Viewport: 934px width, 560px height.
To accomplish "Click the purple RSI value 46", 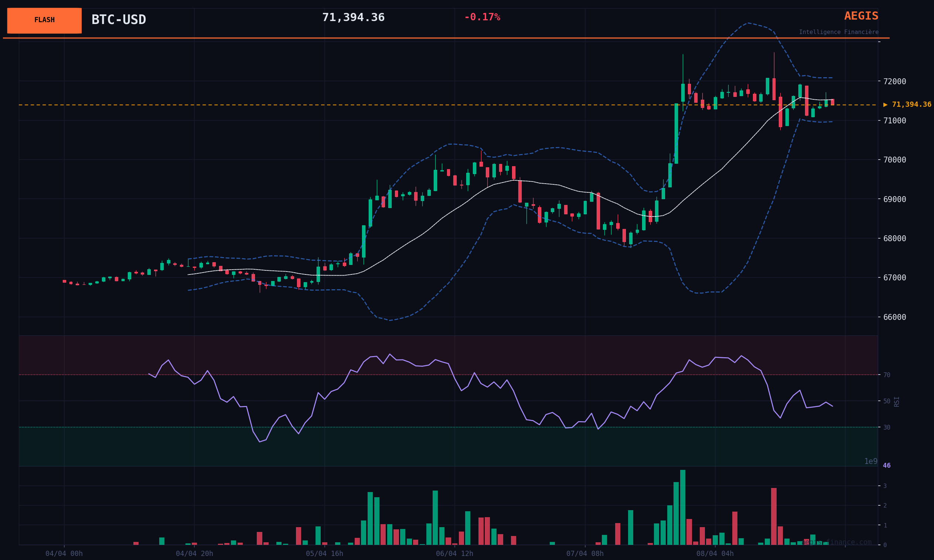I will 886,466.
